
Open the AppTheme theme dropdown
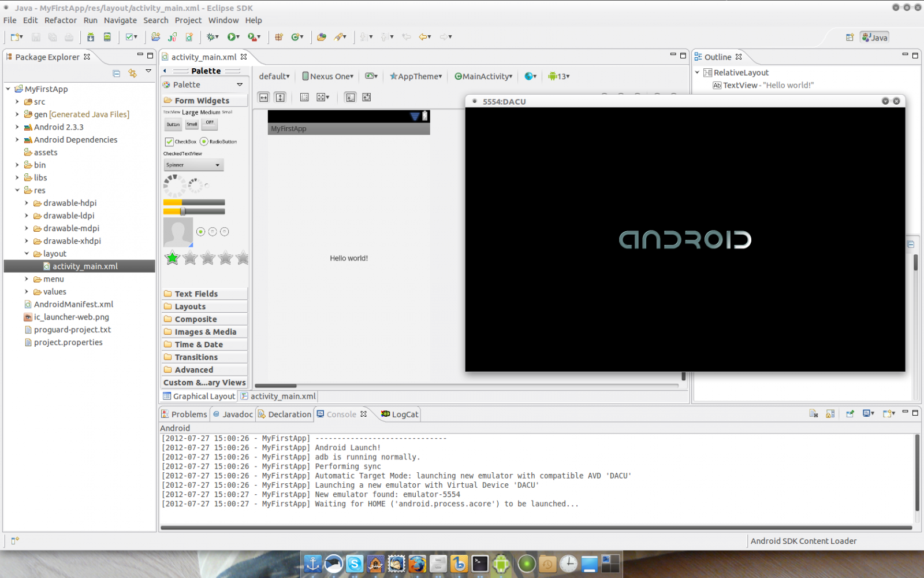(416, 76)
